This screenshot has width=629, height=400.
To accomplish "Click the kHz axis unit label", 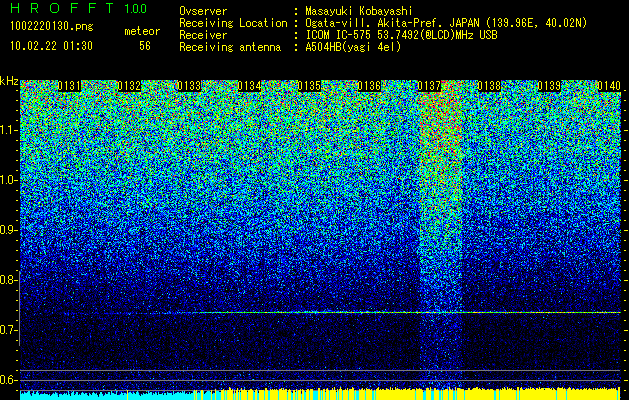I will click(x=9, y=81).
